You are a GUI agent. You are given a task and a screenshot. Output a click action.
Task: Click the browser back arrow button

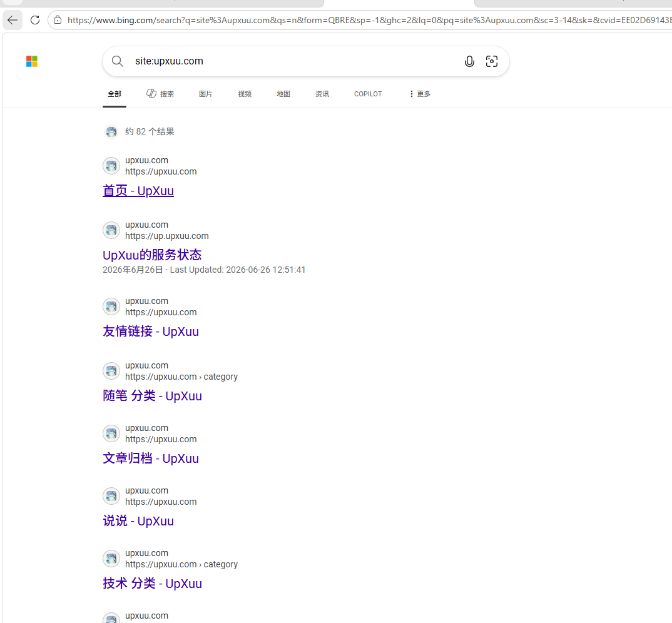[x=13, y=20]
